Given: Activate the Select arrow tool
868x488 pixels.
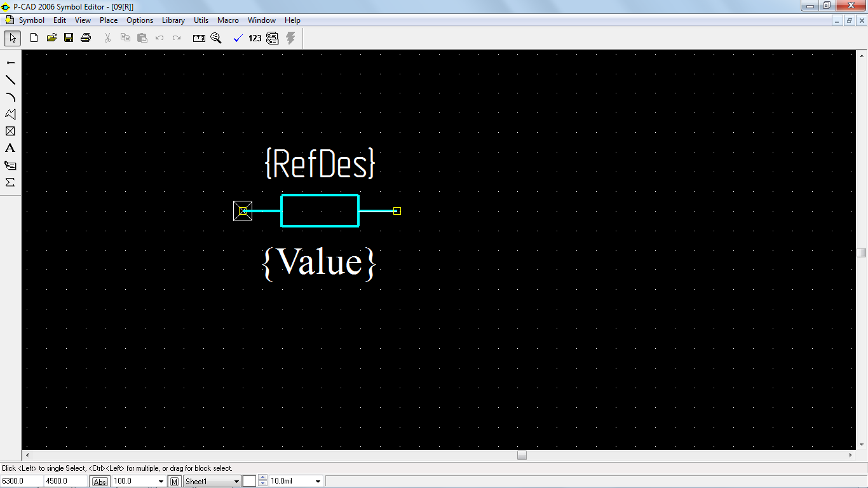Looking at the screenshot, I should pos(12,38).
